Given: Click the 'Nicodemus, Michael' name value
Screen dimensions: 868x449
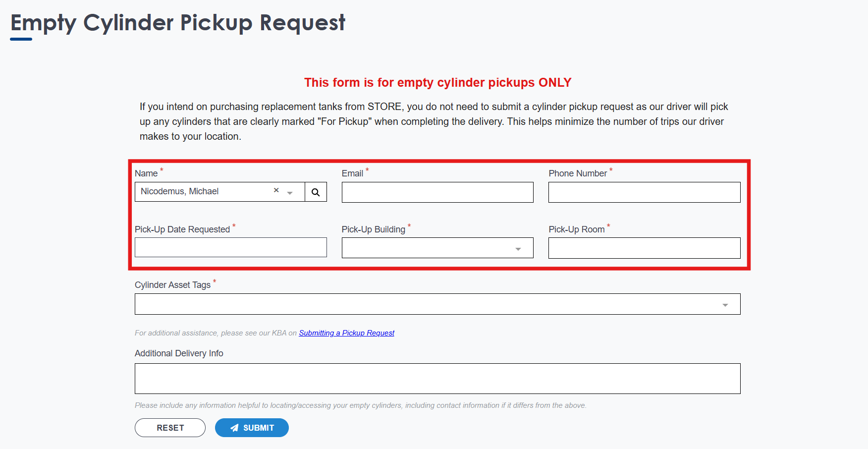Looking at the screenshot, I should coord(180,191).
